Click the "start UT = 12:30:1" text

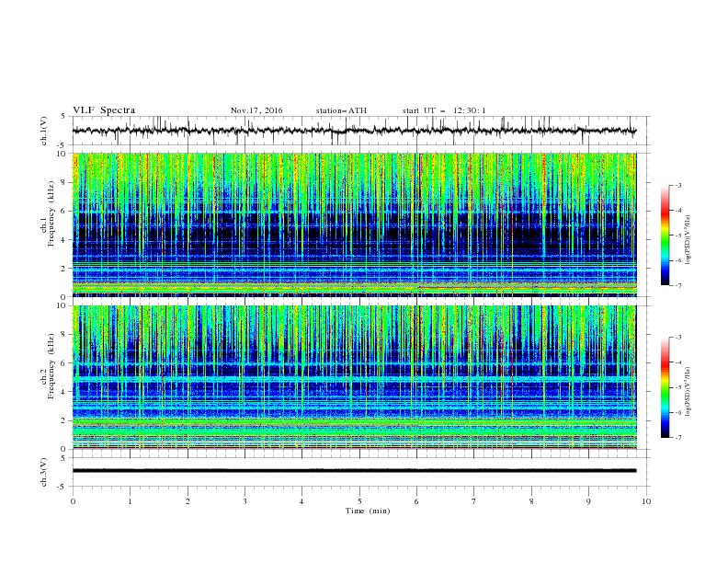coord(444,110)
